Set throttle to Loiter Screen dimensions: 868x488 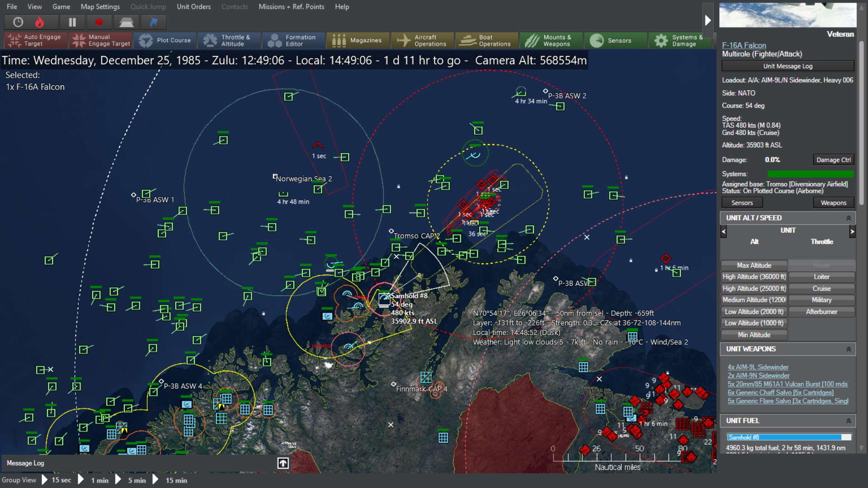pos(821,277)
